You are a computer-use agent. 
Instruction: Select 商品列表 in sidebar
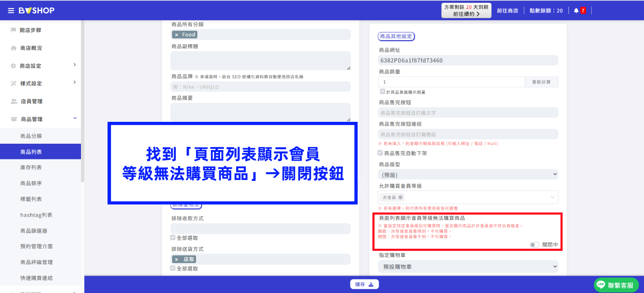40,152
